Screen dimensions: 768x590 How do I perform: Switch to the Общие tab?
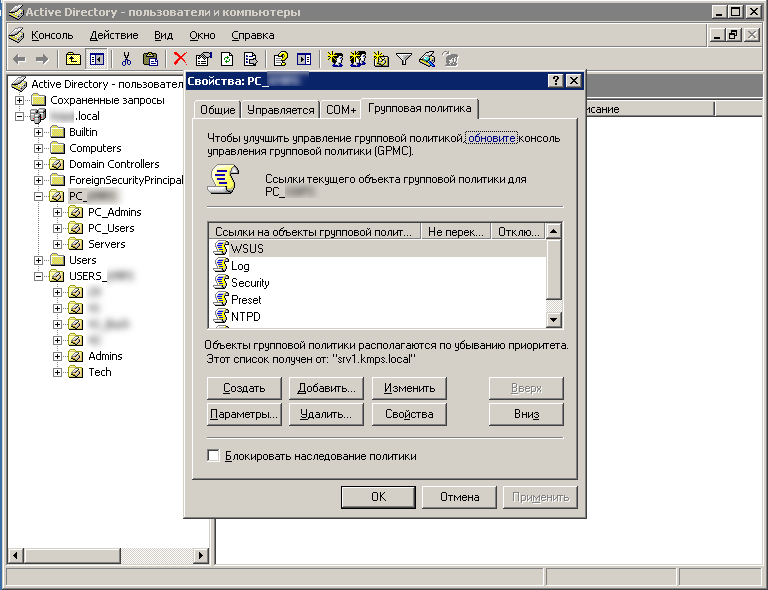click(217, 110)
